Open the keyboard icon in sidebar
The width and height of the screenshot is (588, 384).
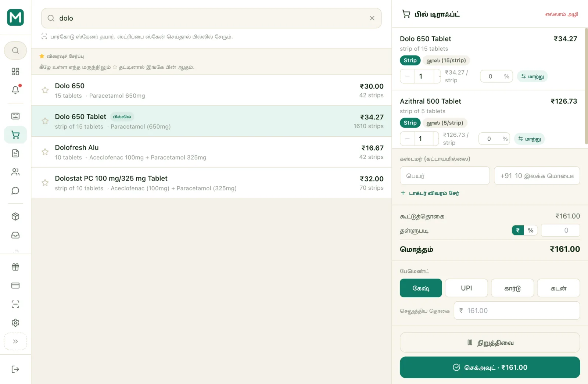click(x=15, y=116)
